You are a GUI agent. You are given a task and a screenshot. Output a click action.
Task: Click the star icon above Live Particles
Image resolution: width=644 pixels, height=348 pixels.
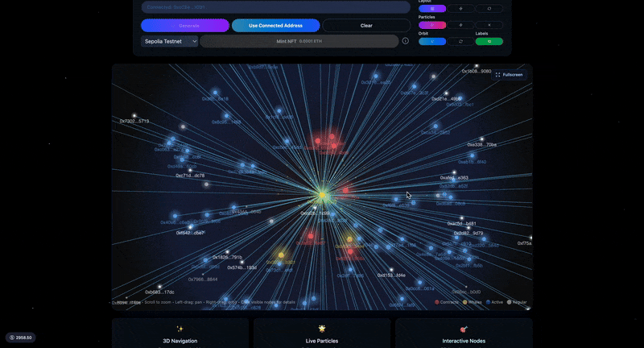(321, 329)
